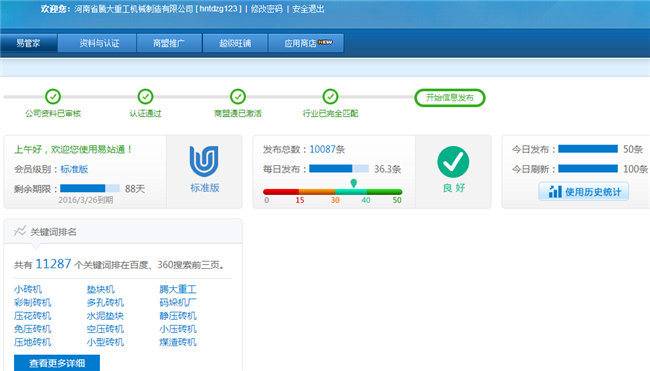Open keyword 水泥垫块
The height and width of the screenshot is (371, 650).
105,316
